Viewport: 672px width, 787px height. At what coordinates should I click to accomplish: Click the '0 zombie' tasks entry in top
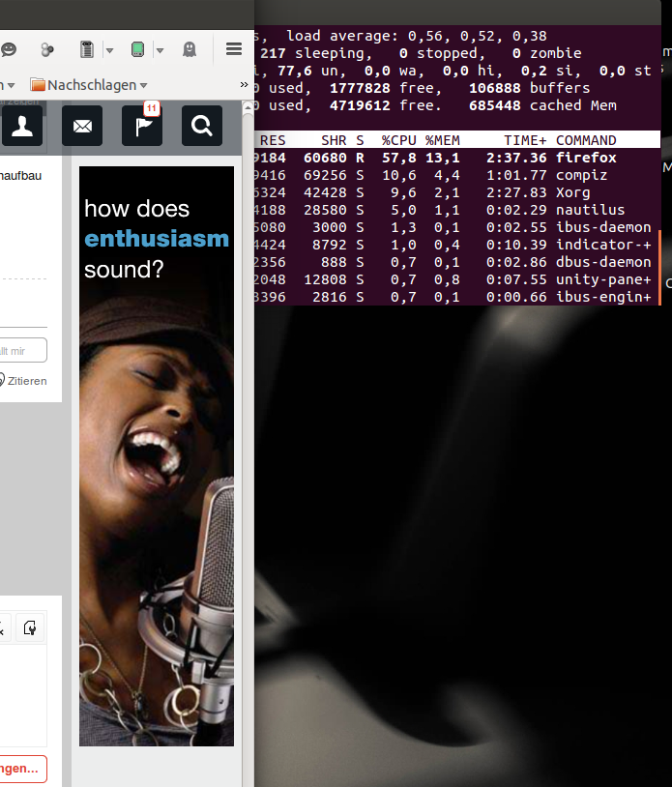pyautogui.click(x=547, y=53)
